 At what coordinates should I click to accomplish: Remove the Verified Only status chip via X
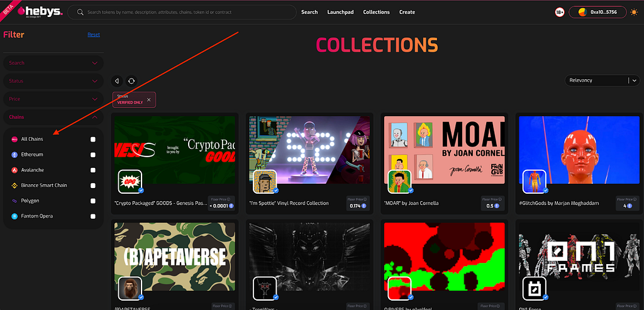click(148, 100)
